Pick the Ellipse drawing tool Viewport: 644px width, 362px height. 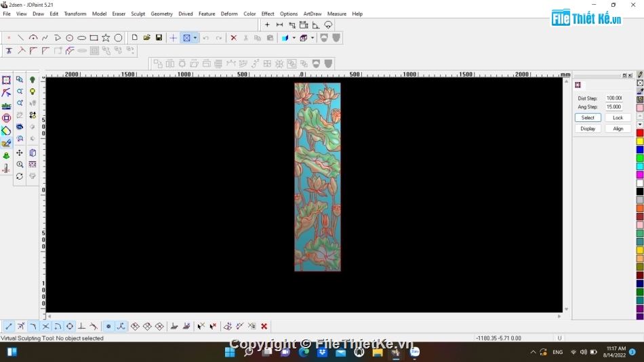(x=82, y=38)
